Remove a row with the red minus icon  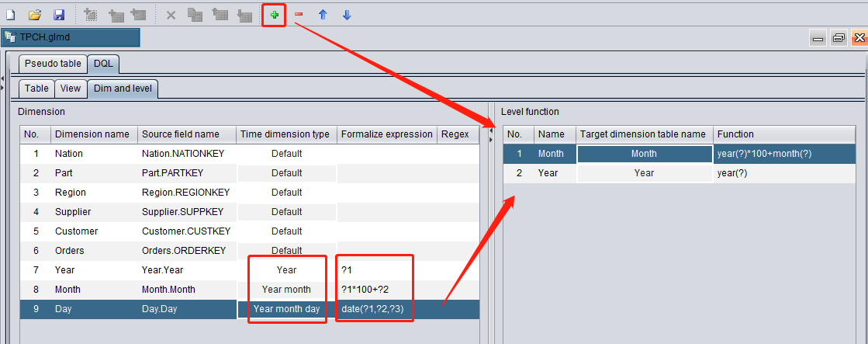(299, 15)
